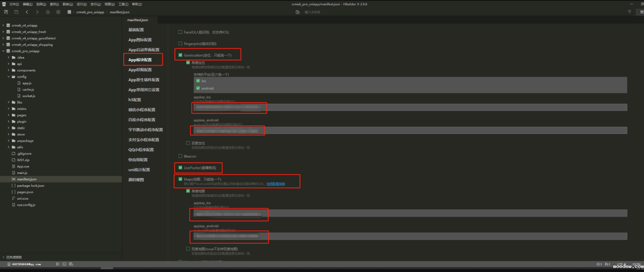Expand the crmeb_v4_uniapp_fresh project
Screen dimensions: 644x272
tap(3, 32)
